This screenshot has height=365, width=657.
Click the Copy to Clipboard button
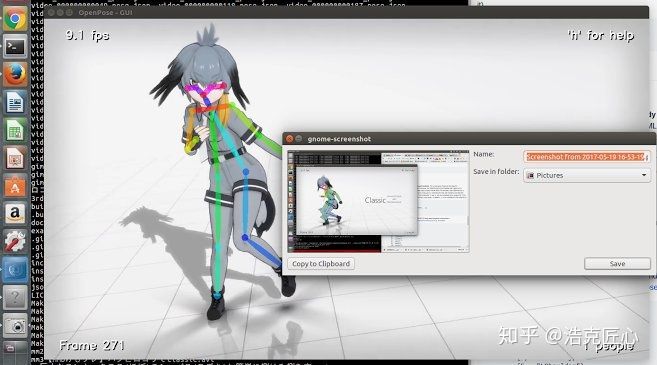(321, 264)
